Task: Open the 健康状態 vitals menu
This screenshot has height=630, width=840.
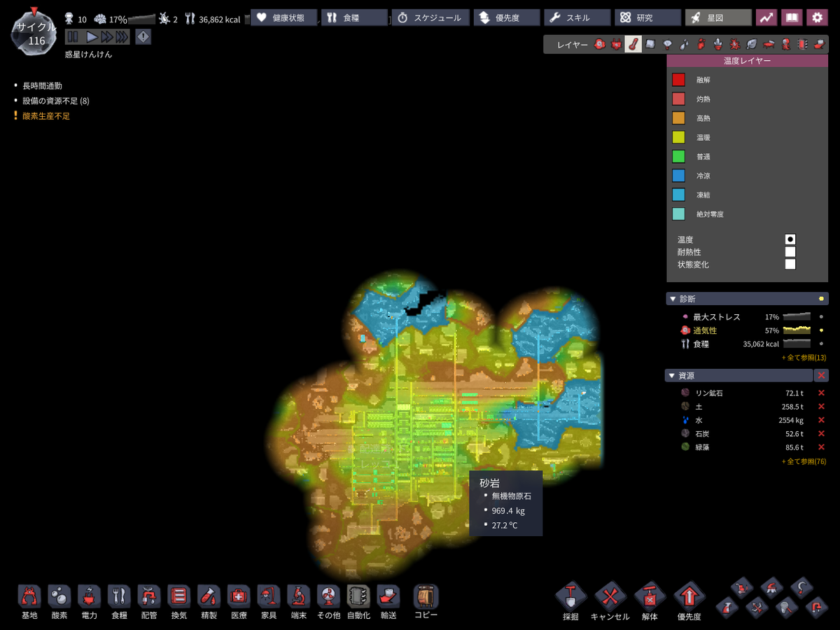Action: (x=283, y=17)
